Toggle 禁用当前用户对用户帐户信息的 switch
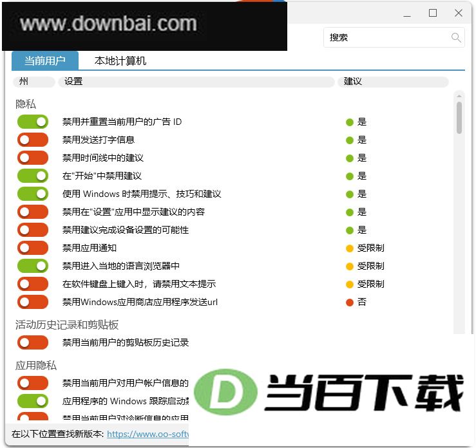 [x=33, y=383]
